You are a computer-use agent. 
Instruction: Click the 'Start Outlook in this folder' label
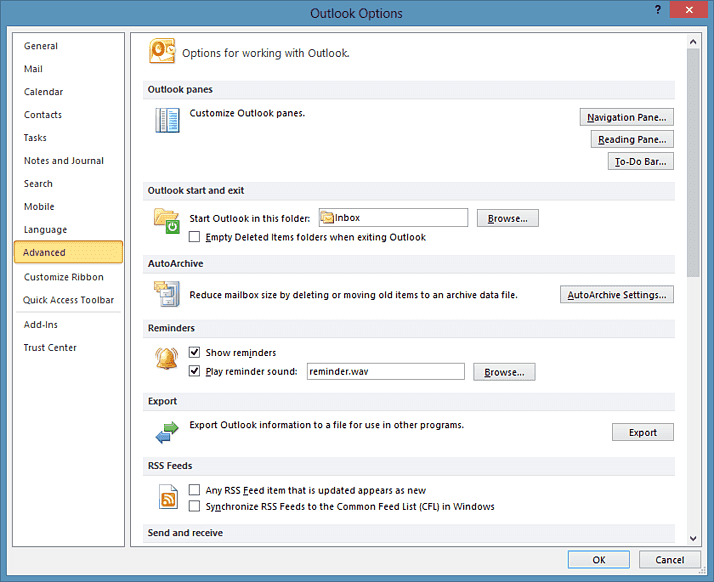[x=250, y=218]
